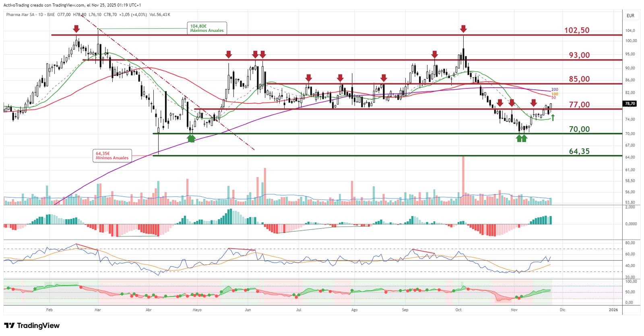Click the Dic month on time axis
The width and height of the screenshot is (644, 336).
[562, 310]
